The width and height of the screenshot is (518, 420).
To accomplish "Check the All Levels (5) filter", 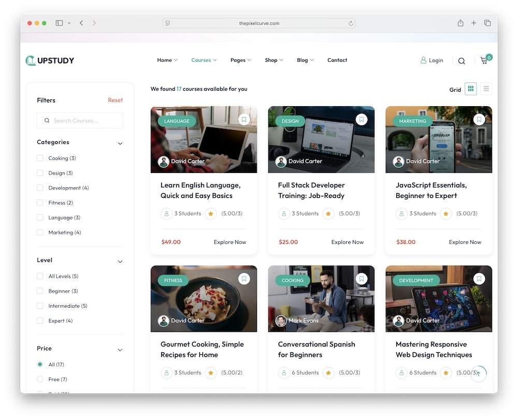I will coord(40,276).
